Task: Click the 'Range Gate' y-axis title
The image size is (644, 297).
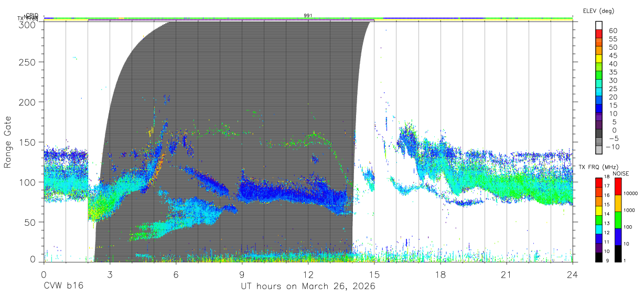Action: (8, 142)
